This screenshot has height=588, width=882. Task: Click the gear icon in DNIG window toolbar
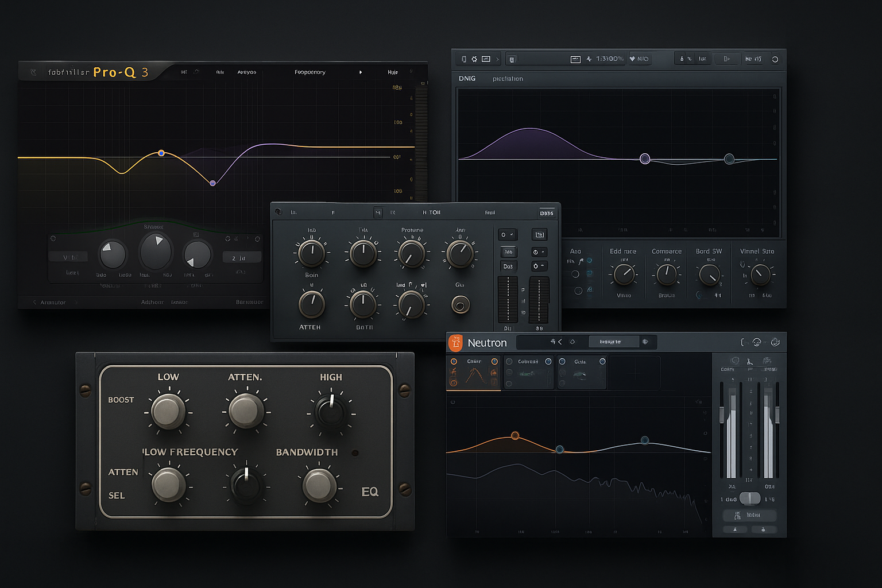coord(474,59)
